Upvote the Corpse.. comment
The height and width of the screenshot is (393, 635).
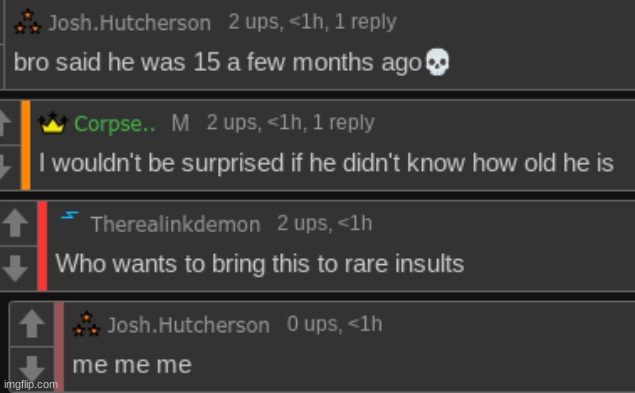tap(6, 123)
